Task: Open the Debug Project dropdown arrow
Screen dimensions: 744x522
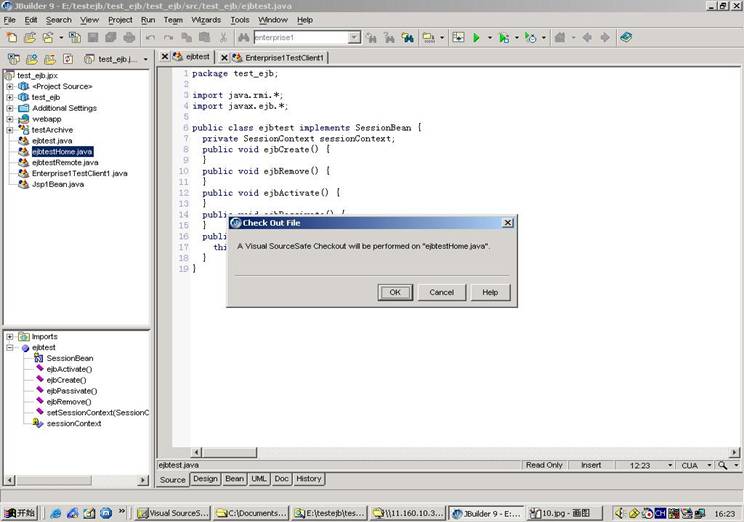Action: [x=517, y=37]
